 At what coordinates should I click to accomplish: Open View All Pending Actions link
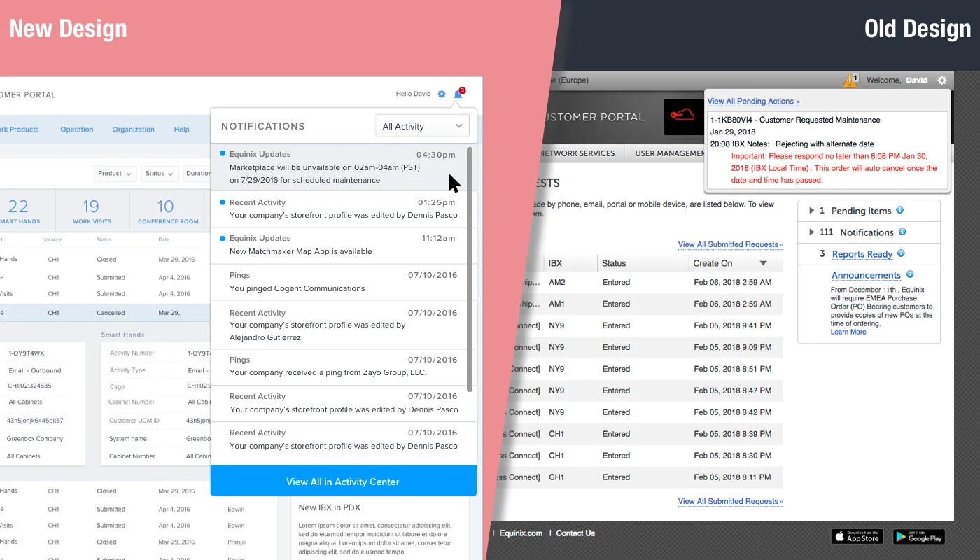[753, 101]
